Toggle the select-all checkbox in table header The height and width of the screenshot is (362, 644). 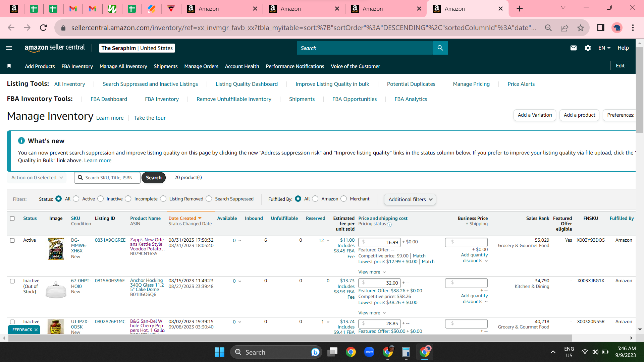(x=12, y=219)
